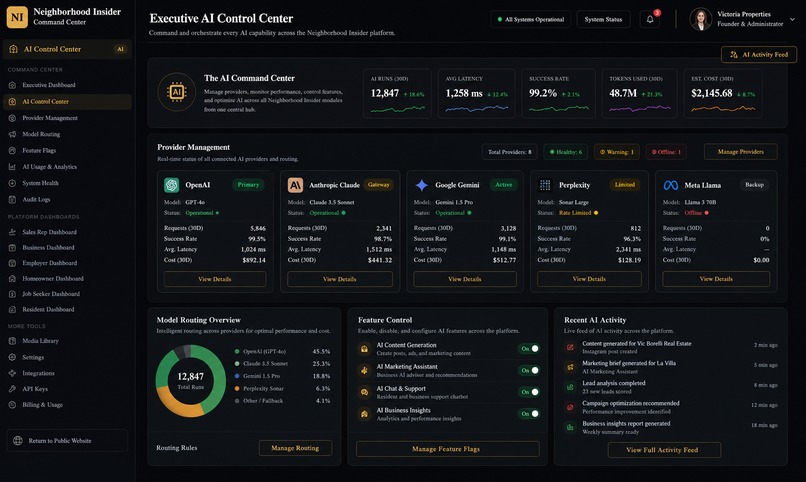Click the Meta Llama infinity logo
806x482 pixels.
click(x=671, y=185)
